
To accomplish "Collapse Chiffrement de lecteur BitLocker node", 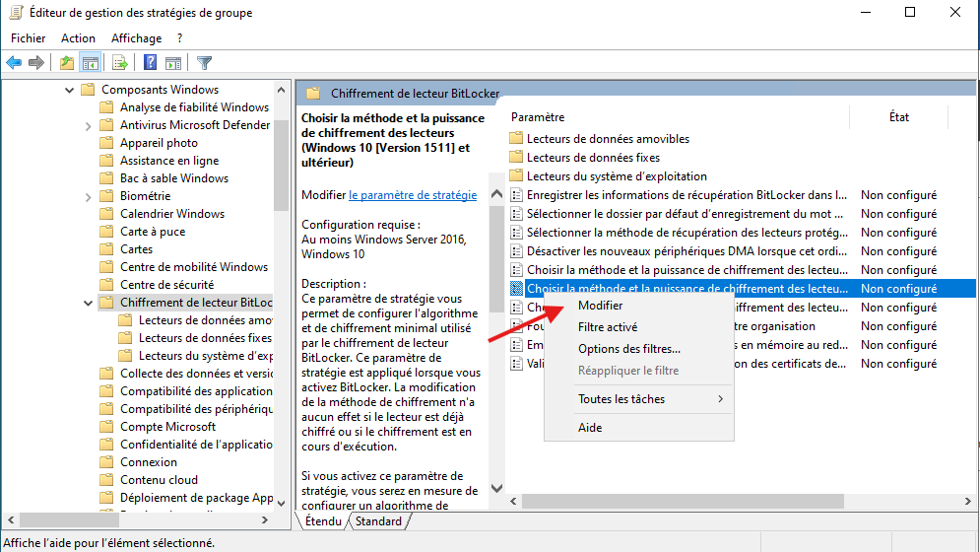I will (x=88, y=303).
